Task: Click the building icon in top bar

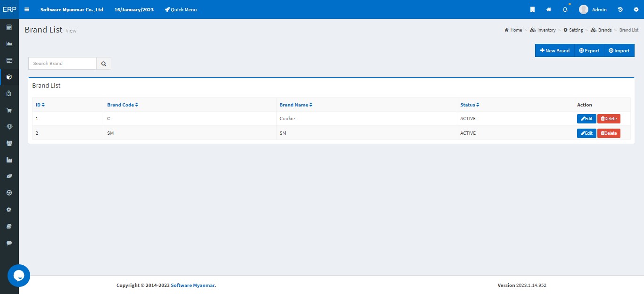Action: [x=532, y=9]
